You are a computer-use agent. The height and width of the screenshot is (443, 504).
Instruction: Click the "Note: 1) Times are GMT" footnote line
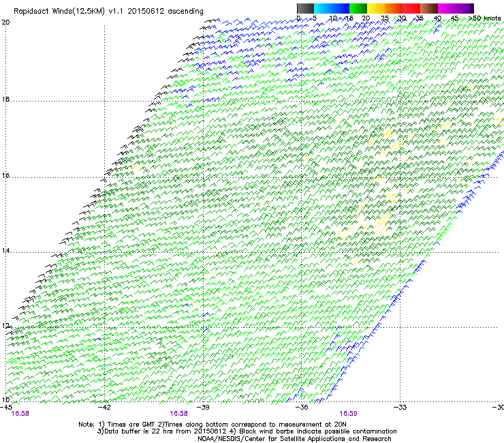click(212, 425)
